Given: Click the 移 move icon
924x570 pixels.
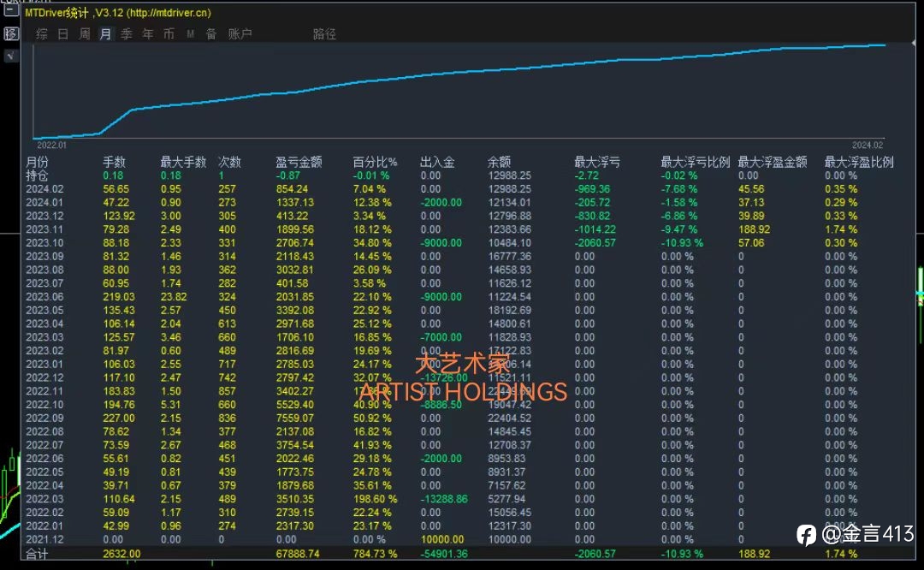Looking at the screenshot, I should pos(11,33).
